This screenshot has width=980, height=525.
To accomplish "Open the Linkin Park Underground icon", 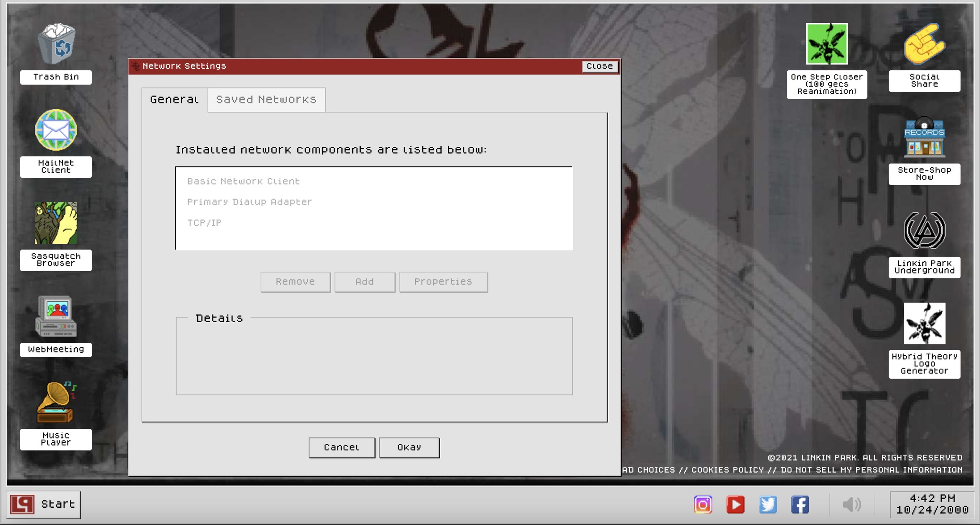I will pyautogui.click(x=924, y=230).
